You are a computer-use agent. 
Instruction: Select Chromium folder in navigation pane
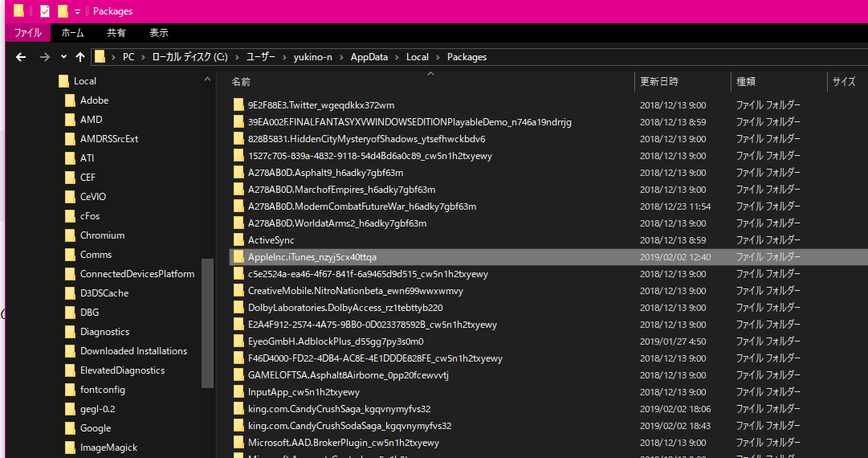point(103,235)
